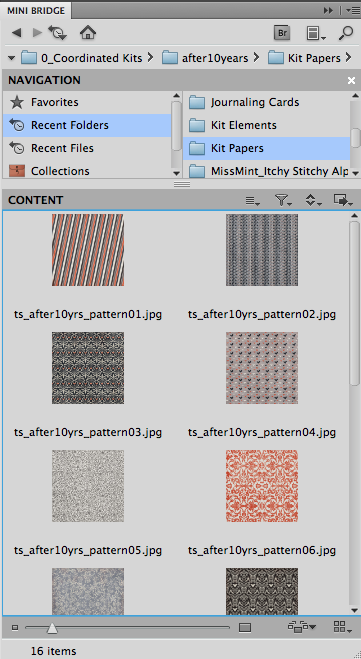
Task: Select the pattern06 red damask thumbnail
Action: click(x=262, y=486)
